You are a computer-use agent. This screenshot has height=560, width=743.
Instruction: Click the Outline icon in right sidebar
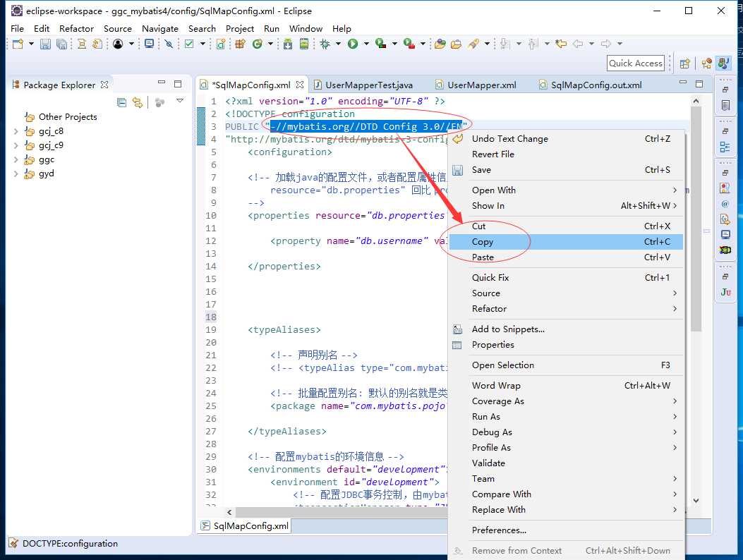point(725,147)
